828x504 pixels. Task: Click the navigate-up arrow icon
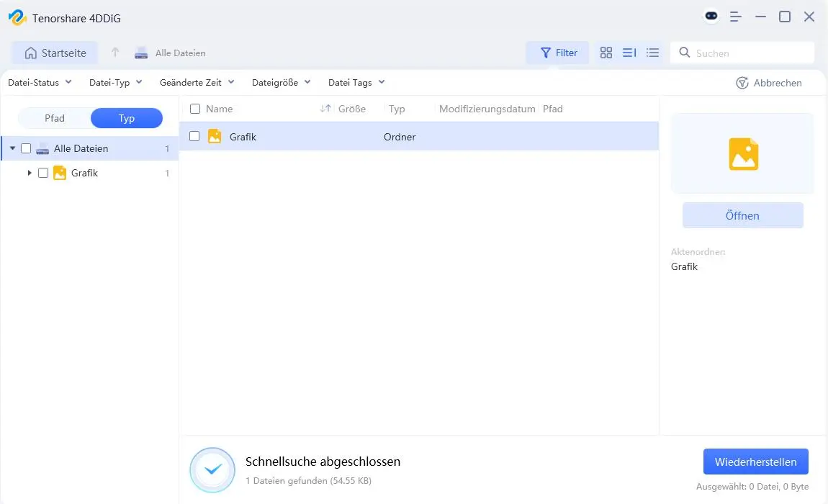pyautogui.click(x=114, y=52)
